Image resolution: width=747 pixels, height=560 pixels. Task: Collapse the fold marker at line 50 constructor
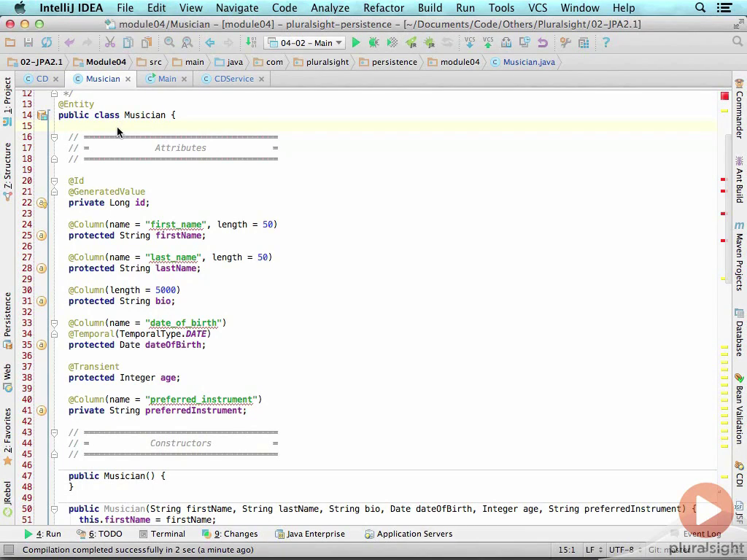(x=55, y=509)
